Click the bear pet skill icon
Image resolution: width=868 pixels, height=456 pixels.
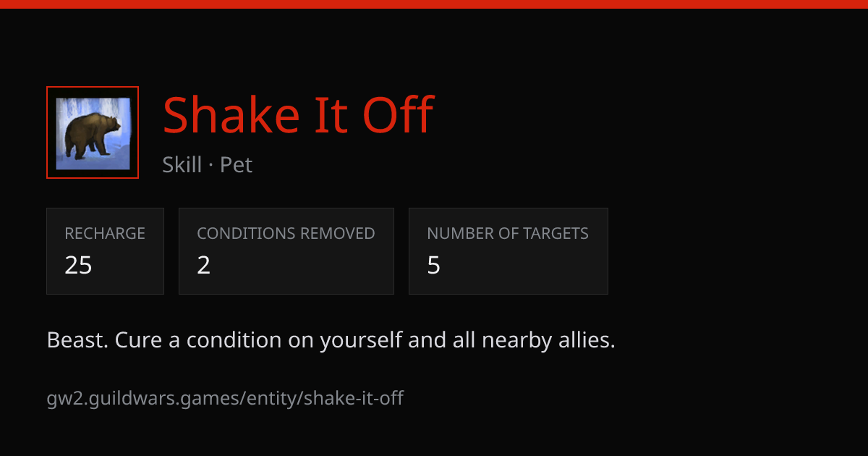93,133
